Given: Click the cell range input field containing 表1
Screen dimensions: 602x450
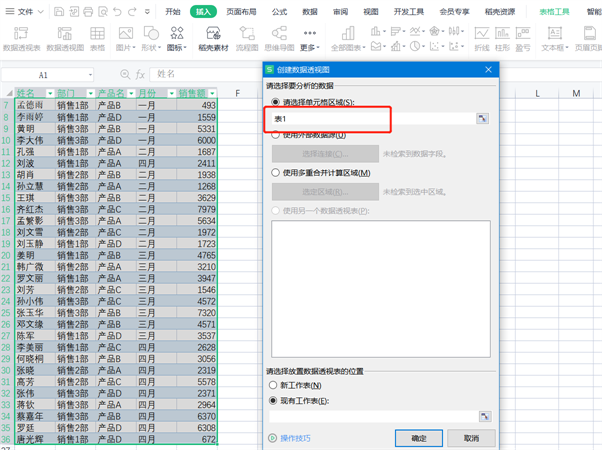Looking at the screenshot, I should [372, 118].
